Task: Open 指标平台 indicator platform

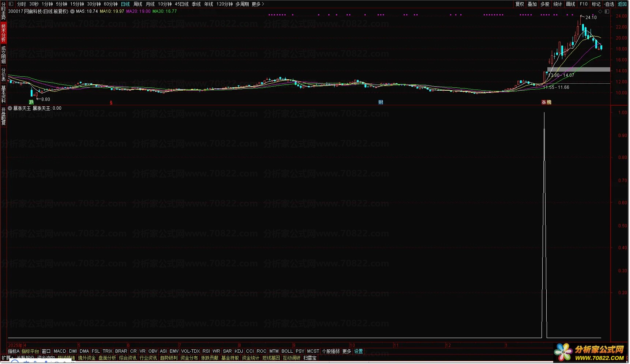Action: tap(30, 351)
